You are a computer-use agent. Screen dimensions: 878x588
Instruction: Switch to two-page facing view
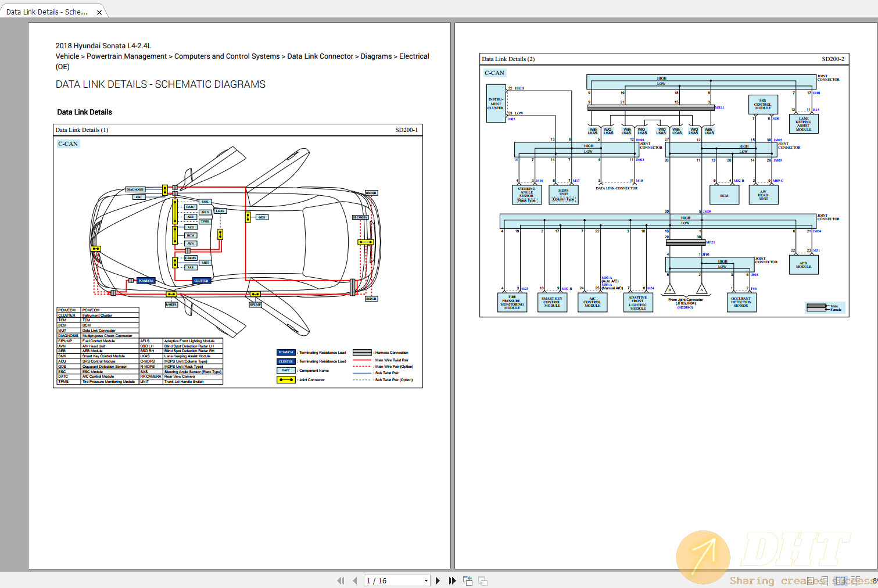tap(840, 580)
